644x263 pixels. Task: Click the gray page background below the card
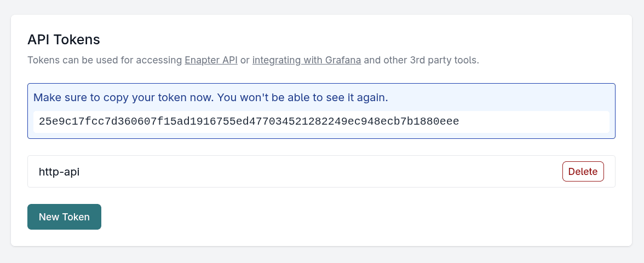tap(322, 255)
